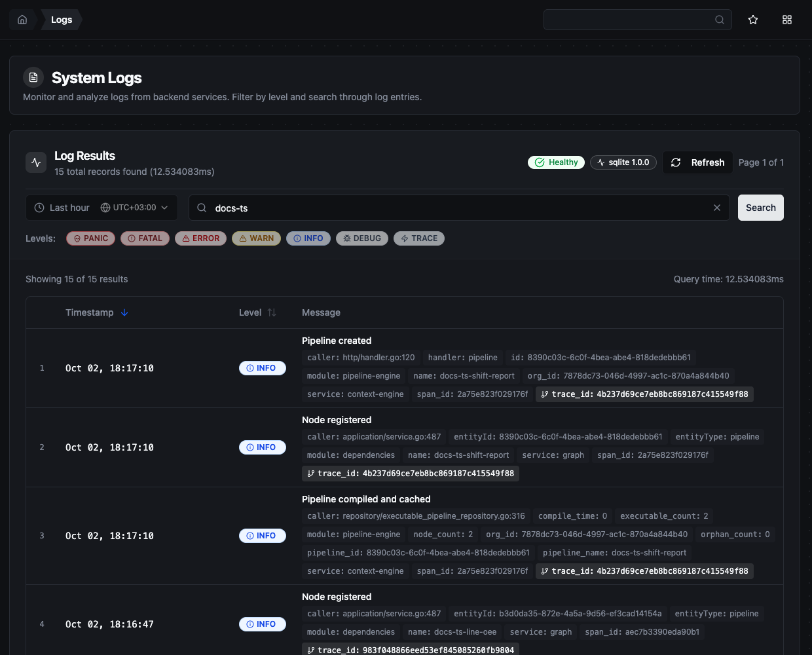The height and width of the screenshot is (655, 812).
Task: Click the sqlite 1.0.0 badge
Action: (623, 162)
